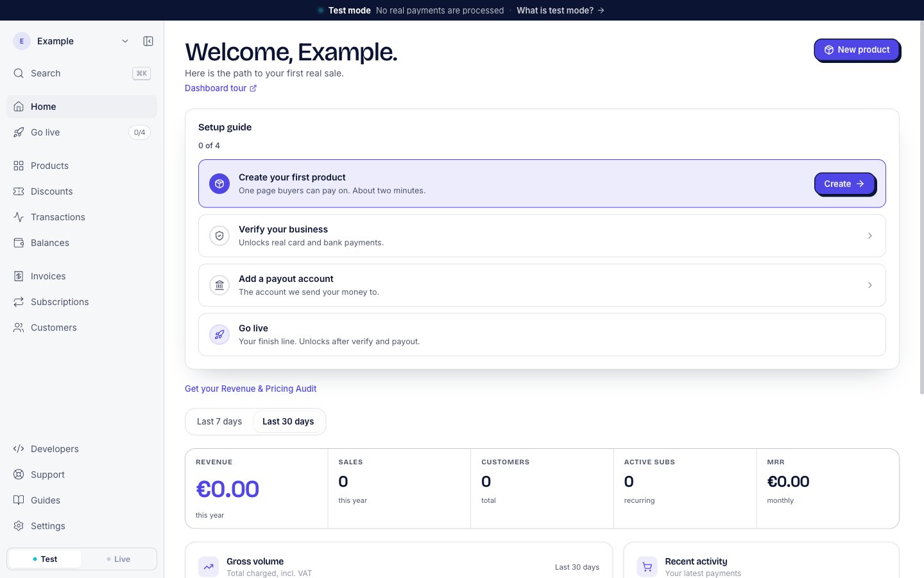
Task: Click the New product button
Action: pyautogui.click(x=857, y=50)
